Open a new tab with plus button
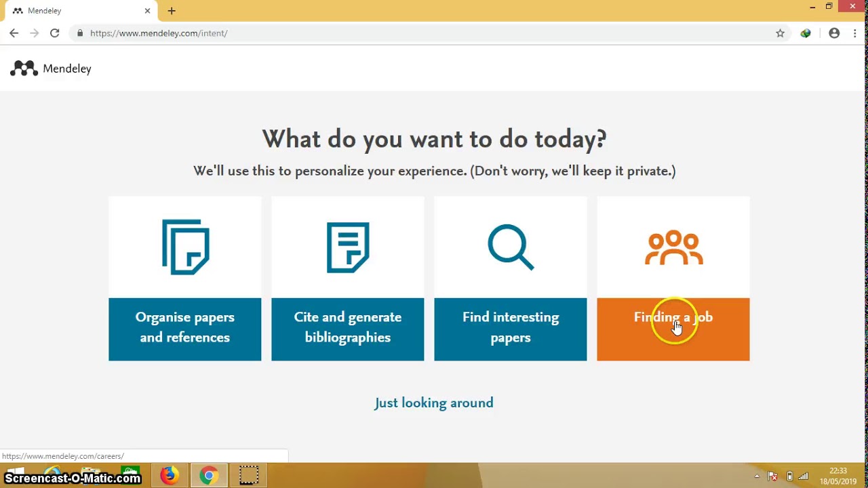 172,11
